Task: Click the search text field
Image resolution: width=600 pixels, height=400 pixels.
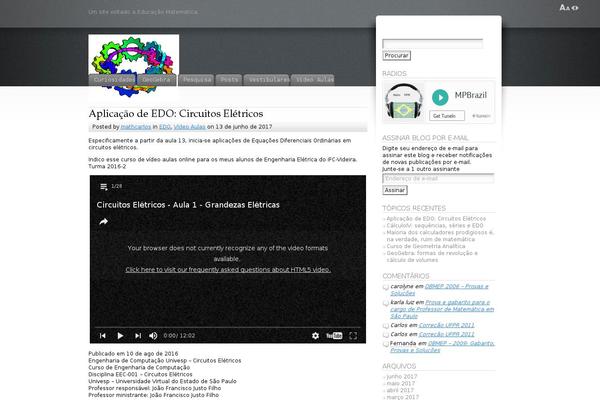Action: pos(432,44)
